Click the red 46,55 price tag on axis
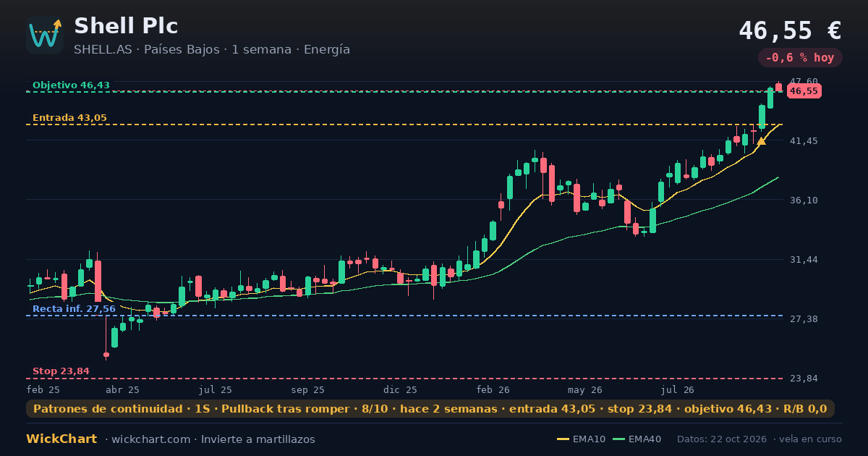The height and width of the screenshot is (456, 868). [804, 91]
